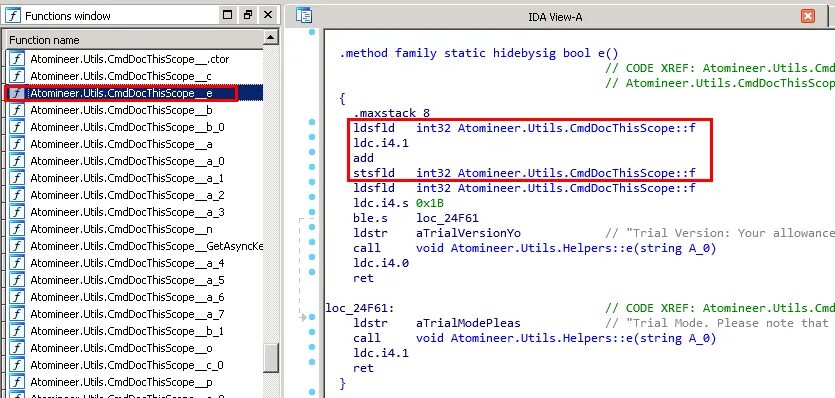This screenshot has width=835, height=398.
Task: Select function icon for CmdDocThisScope__a_1
Action: [17, 178]
